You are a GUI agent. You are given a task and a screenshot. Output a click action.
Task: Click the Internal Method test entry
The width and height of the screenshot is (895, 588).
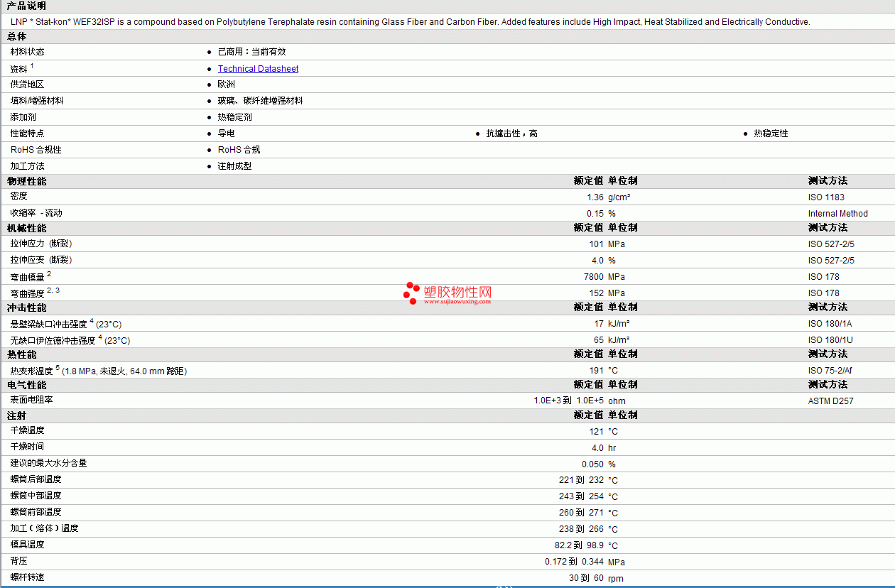coord(837,214)
